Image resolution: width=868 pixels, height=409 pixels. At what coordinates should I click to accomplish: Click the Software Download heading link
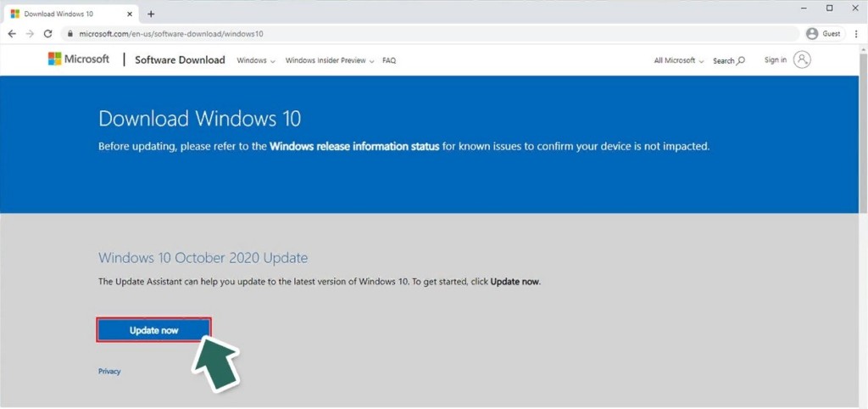[180, 60]
